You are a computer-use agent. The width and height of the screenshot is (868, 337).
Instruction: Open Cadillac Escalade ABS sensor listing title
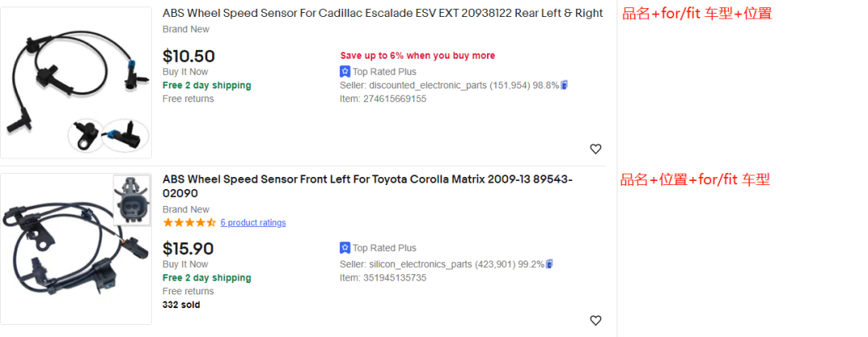383,14
